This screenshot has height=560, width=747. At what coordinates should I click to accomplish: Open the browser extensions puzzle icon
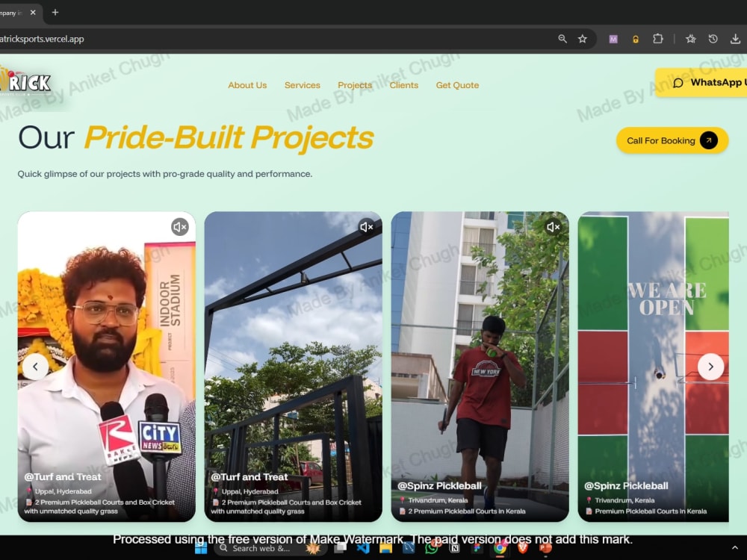coord(658,39)
